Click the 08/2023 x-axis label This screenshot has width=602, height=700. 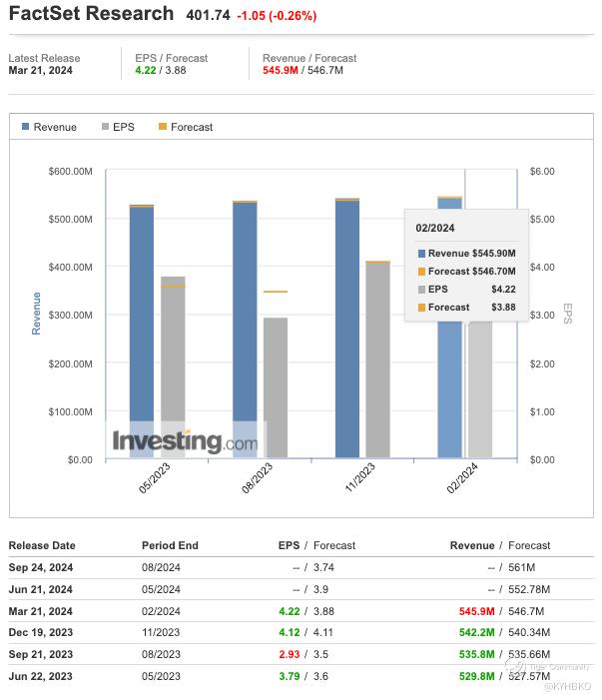point(257,478)
